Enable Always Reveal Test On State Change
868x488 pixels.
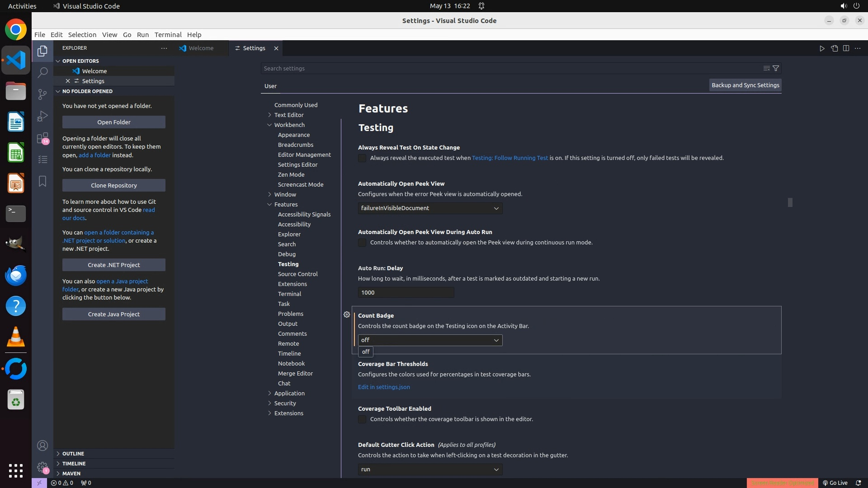tap(362, 158)
